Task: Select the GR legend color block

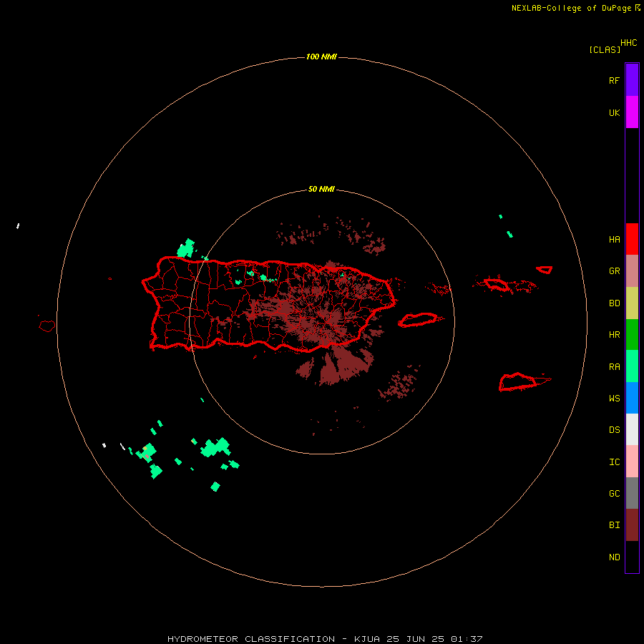Action: tap(632, 271)
